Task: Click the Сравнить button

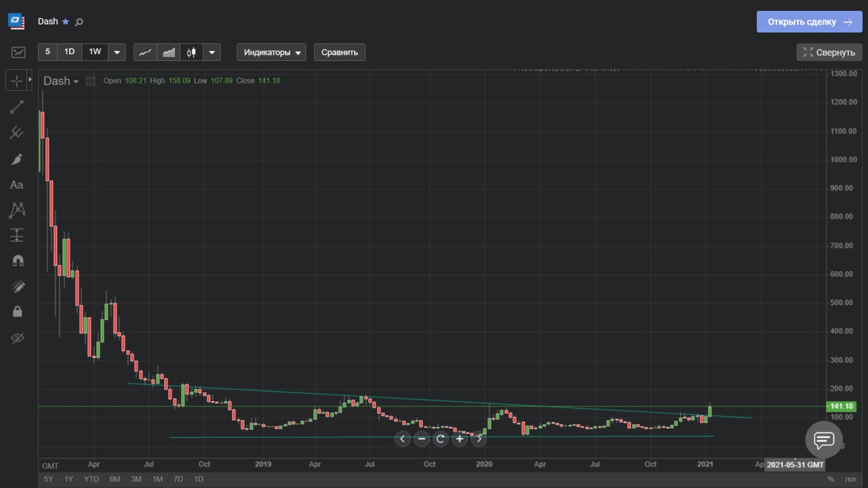Action: [x=340, y=52]
